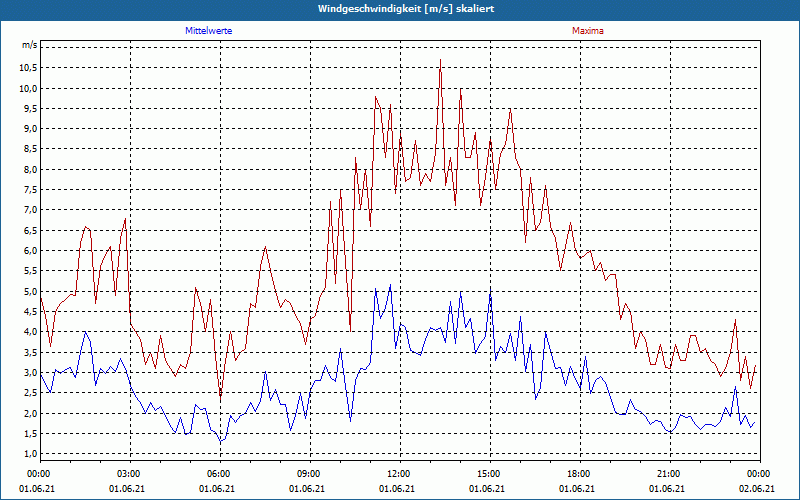Pick the '4,5' y-axis label
Image resolution: width=800 pixels, height=500 pixels.
coord(31,311)
